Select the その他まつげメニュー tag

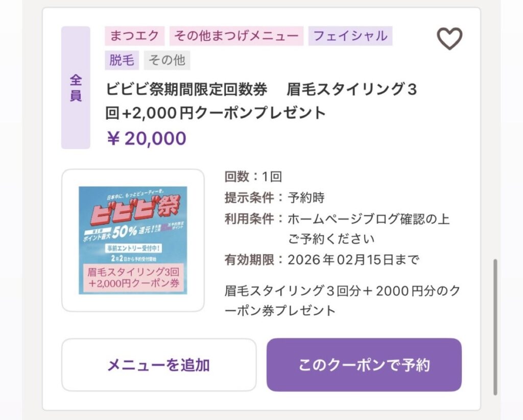236,36
